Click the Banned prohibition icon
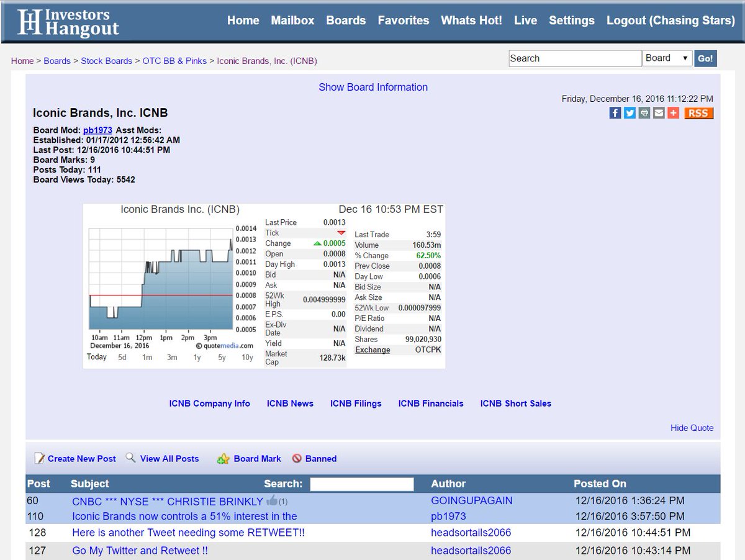745x560 pixels. click(x=297, y=459)
